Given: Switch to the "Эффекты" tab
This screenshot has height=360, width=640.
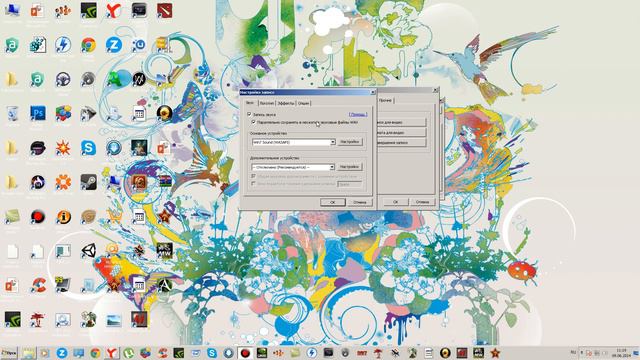Looking at the screenshot, I should (x=286, y=103).
